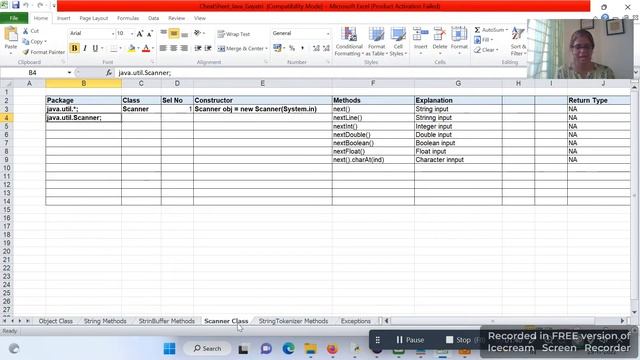Image resolution: width=640 pixels, height=360 pixels.
Task: Click the Borders icon
Action: (x=113, y=49)
